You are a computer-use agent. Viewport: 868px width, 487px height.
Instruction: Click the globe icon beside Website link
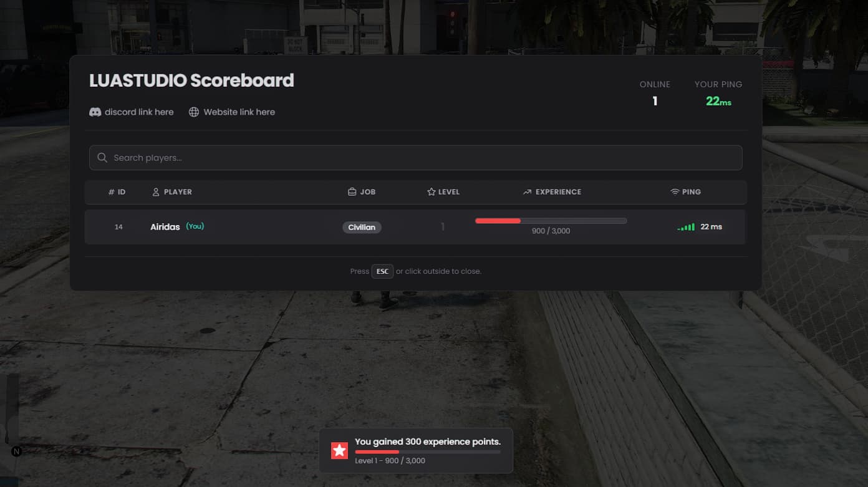(193, 112)
